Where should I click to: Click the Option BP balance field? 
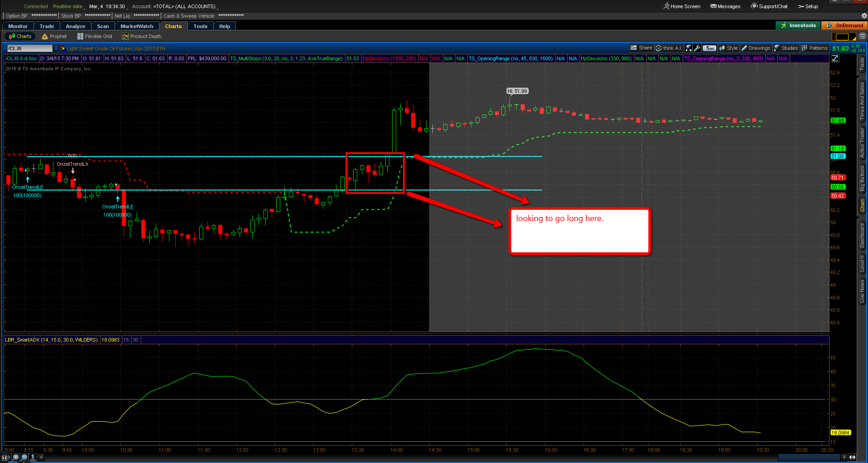click(31, 16)
